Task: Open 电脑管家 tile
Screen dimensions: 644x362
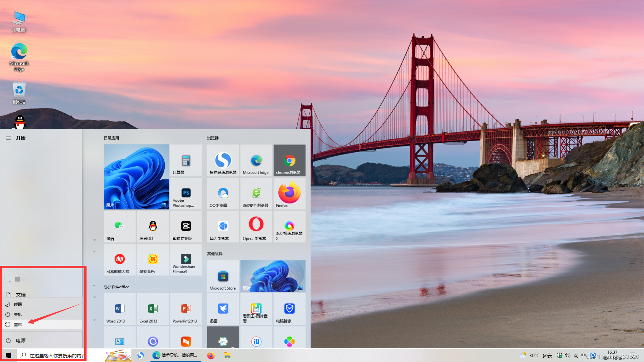Action: pos(289,309)
